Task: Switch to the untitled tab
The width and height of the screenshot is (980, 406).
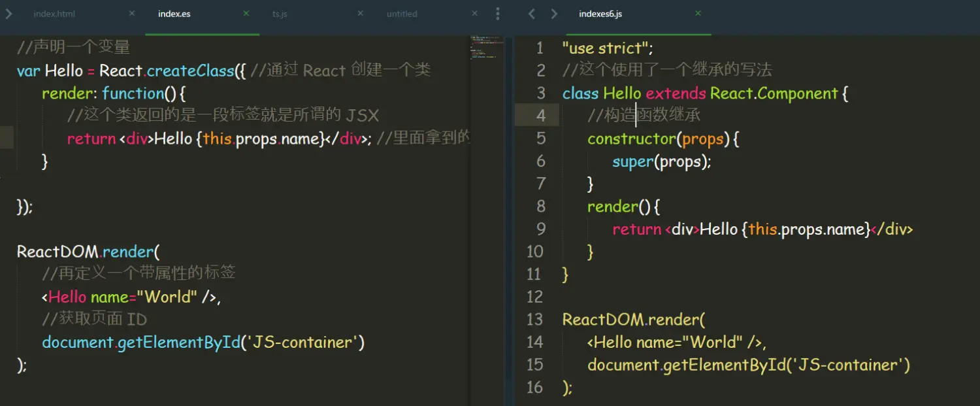Action: pyautogui.click(x=402, y=14)
